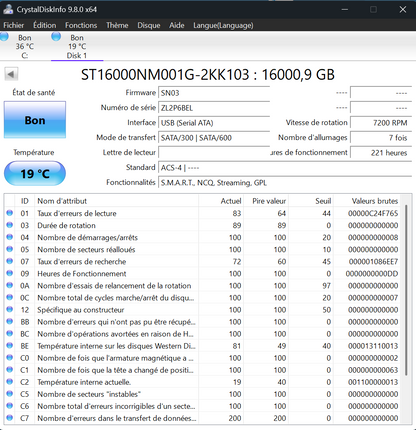The height and width of the screenshot is (430, 416).
Task: Click the Standard field ACS-4
Action: point(285,168)
